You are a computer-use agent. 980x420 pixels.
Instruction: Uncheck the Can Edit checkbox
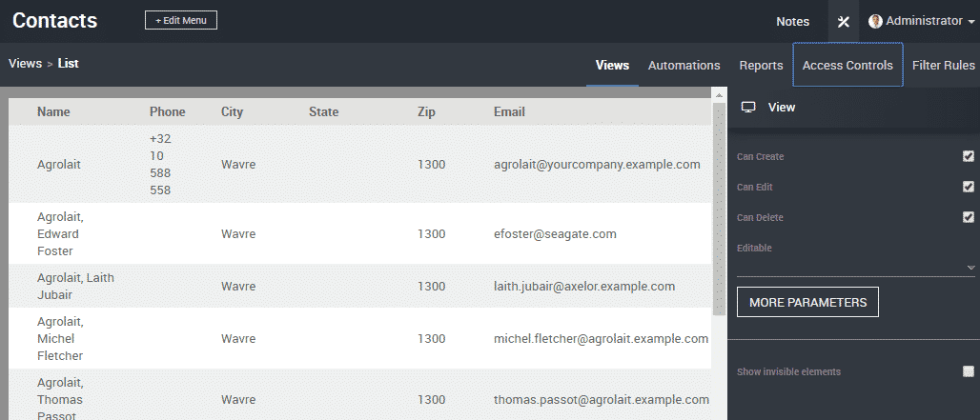click(969, 187)
